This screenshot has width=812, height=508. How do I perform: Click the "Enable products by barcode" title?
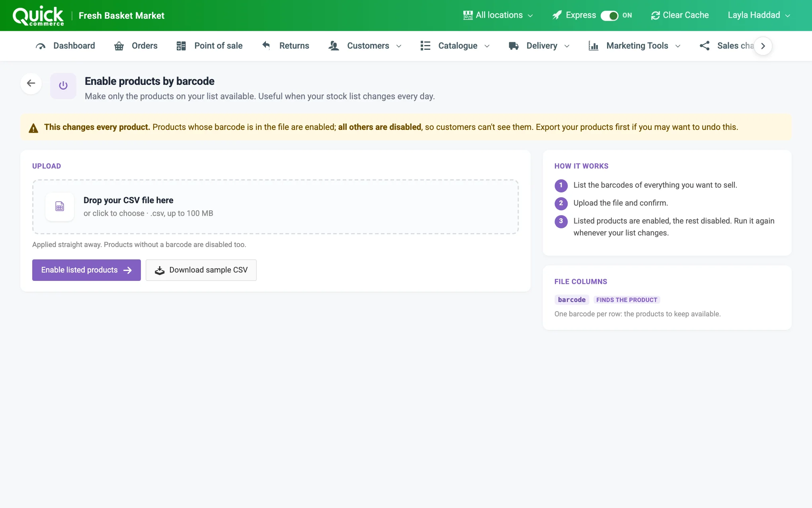(x=149, y=81)
